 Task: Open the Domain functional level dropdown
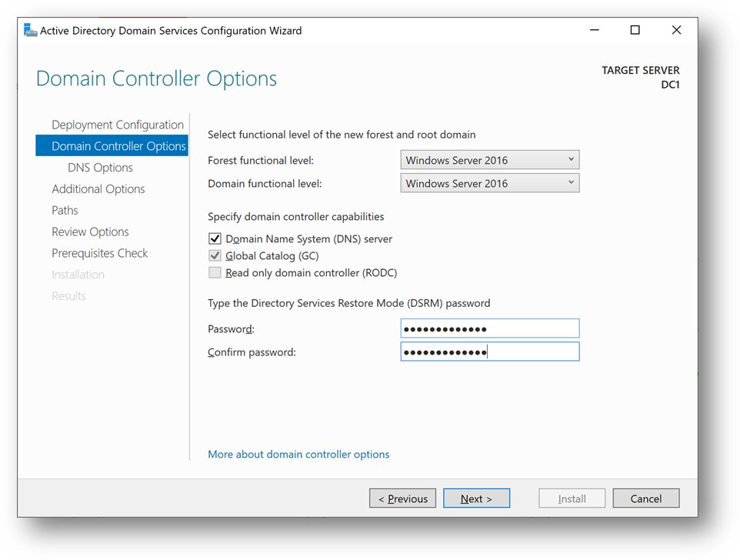[490, 183]
